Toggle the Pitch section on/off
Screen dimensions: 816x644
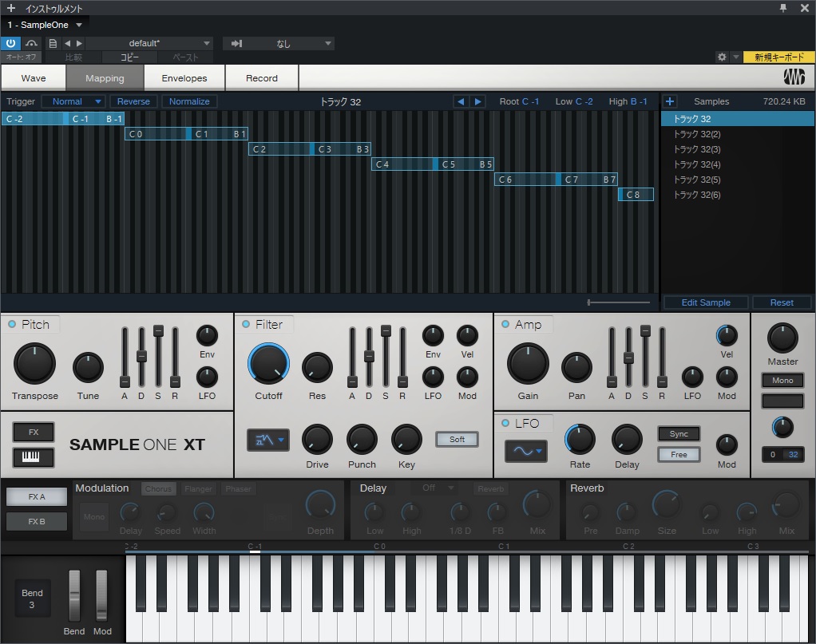[x=11, y=324]
